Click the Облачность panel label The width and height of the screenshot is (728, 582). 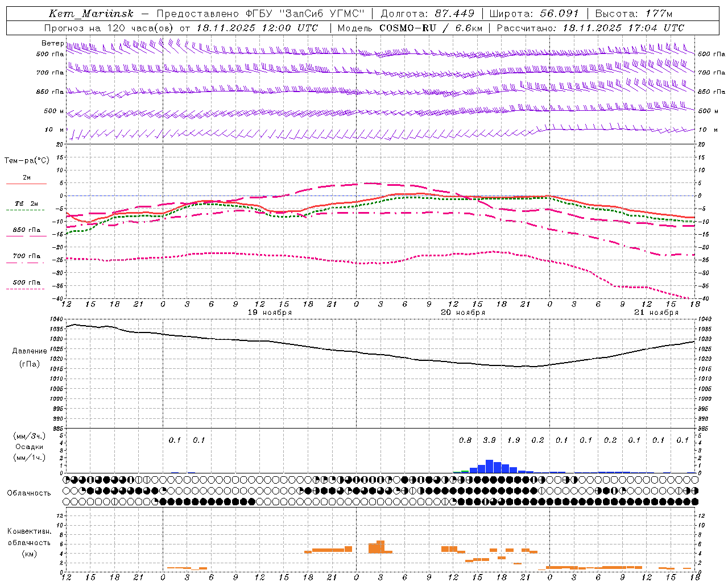click(x=29, y=493)
